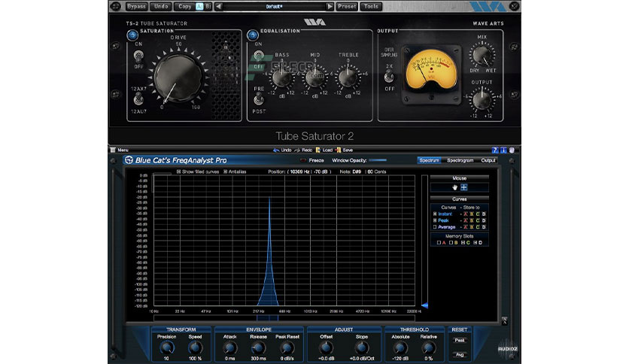629x364 pixels.
Task: Store the Peak curve to slot C
Action: point(478,220)
